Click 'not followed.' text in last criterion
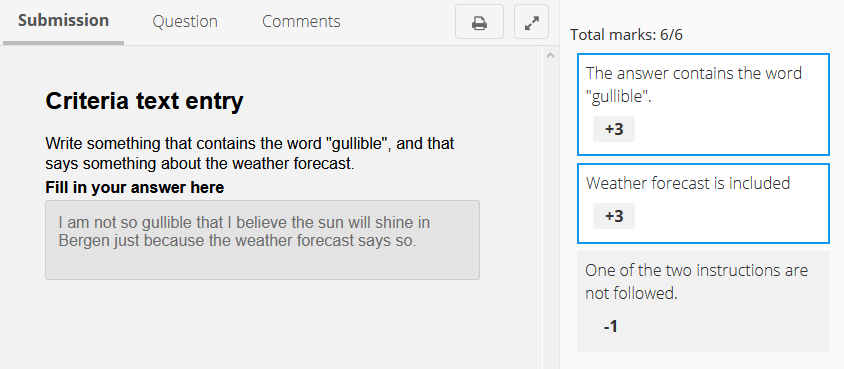Viewport: 844px width, 369px height. pos(631,294)
